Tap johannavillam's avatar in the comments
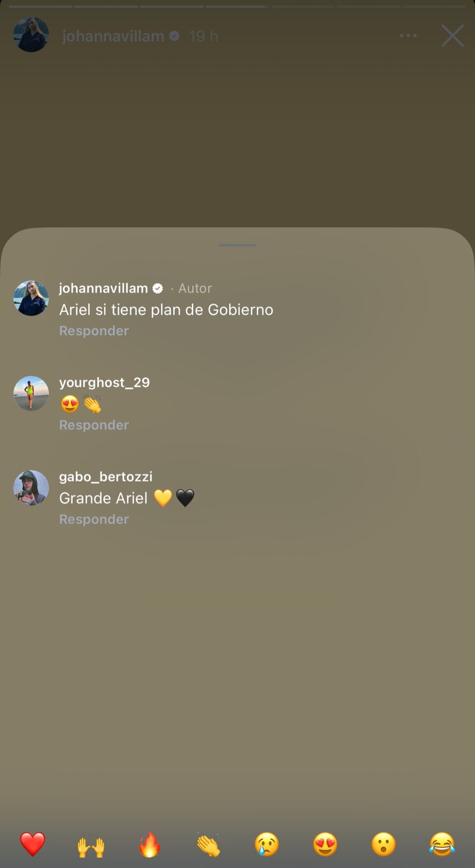The width and height of the screenshot is (475, 868). pyautogui.click(x=31, y=298)
